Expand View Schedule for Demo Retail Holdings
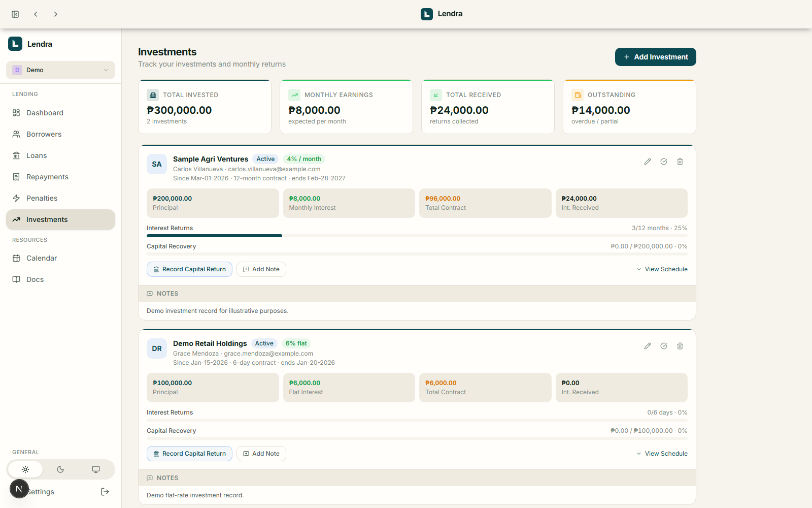 662,454
